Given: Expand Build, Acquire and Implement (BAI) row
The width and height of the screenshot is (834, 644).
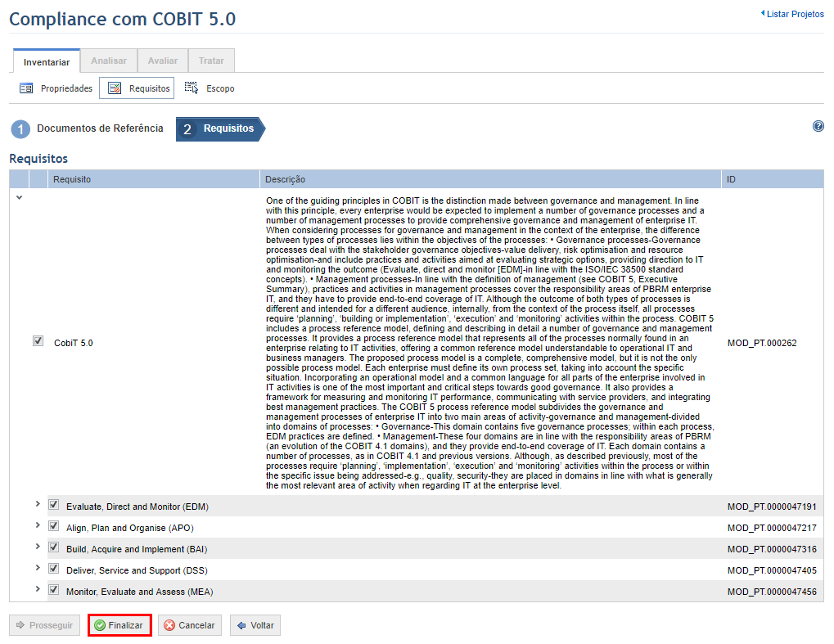Looking at the screenshot, I should (x=38, y=546).
